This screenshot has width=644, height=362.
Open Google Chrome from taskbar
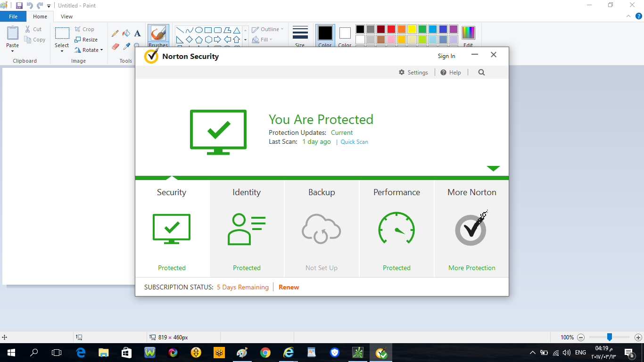click(265, 353)
